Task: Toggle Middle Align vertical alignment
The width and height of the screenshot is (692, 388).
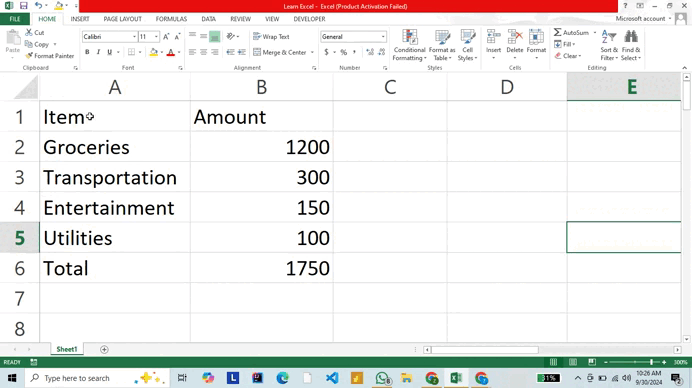Action: 203,36
